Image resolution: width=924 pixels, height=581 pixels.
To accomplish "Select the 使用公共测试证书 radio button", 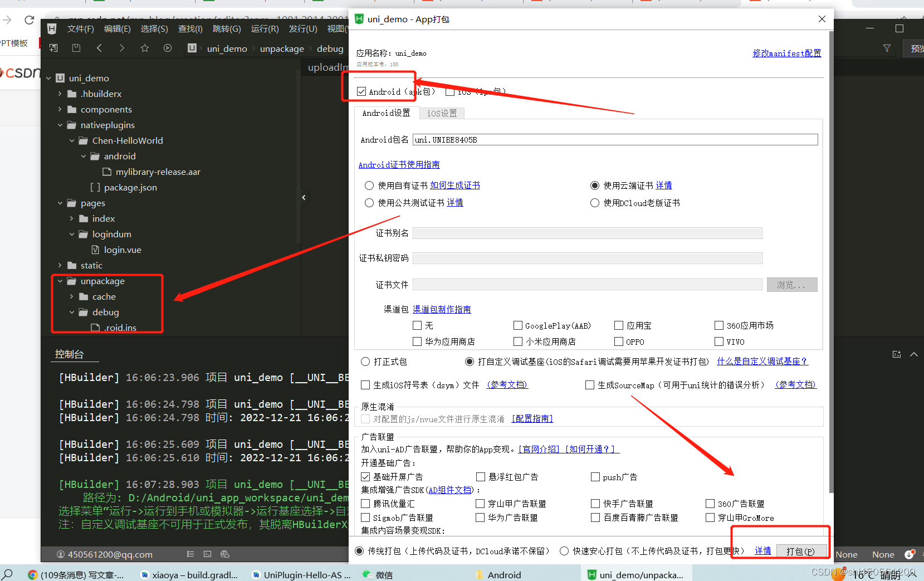I will click(x=369, y=203).
